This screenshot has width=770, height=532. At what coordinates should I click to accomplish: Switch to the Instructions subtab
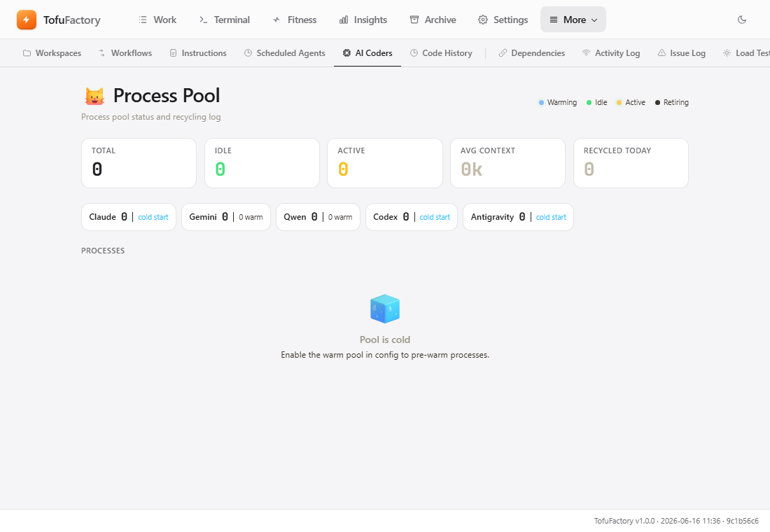[198, 53]
